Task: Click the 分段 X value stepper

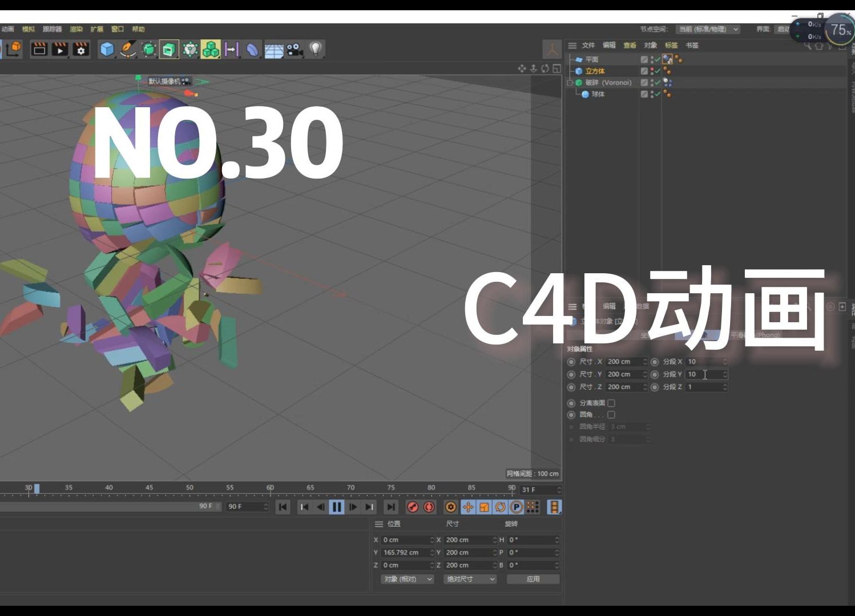Action: click(x=725, y=362)
